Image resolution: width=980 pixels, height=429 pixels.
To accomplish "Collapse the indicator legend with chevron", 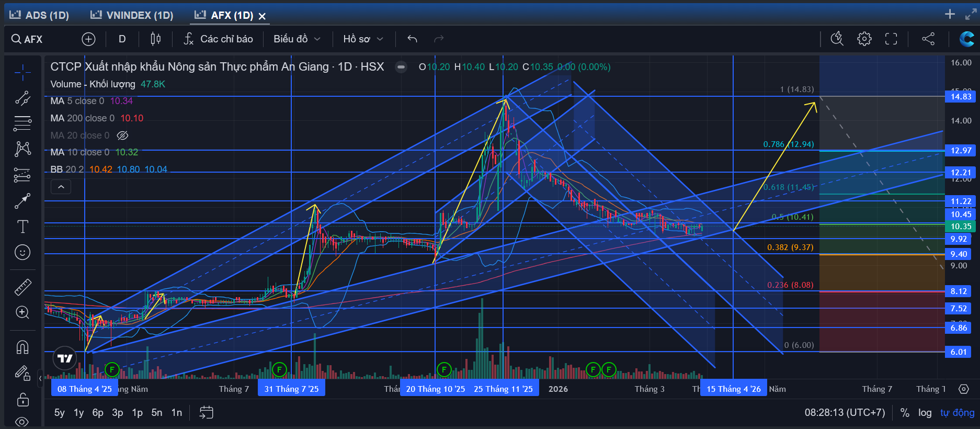I will [x=61, y=187].
